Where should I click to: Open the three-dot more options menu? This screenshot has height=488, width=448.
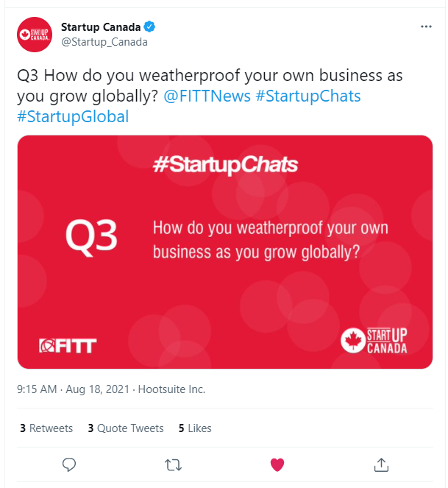click(426, 27)
